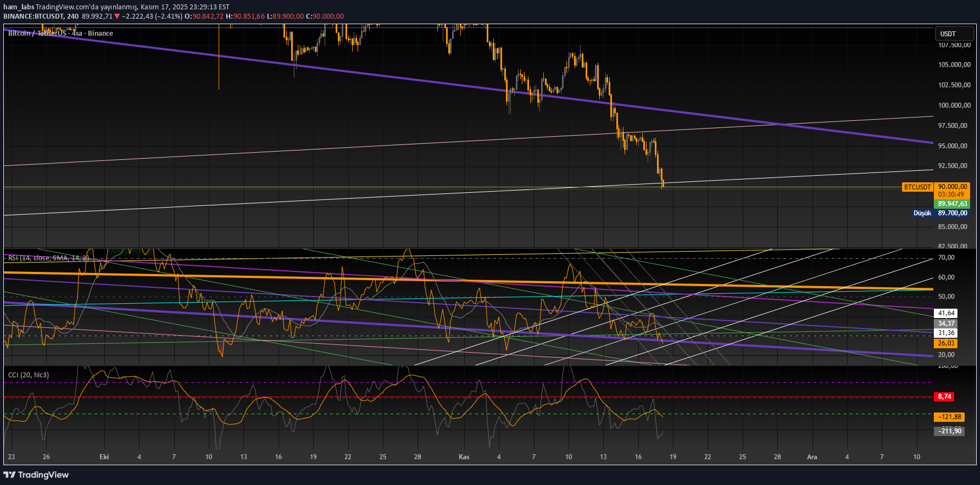The image size is (980, 485).
Task: Click the orange -121,88 CCI value tag
Action: click(949, 417)
